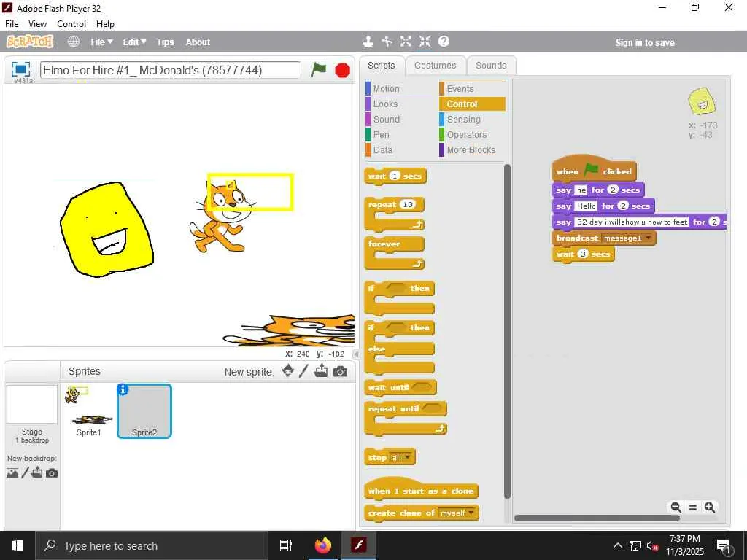Click Sign in to save
The height and width of the screenshot is (560, 747).
click(x=645, y=42)
